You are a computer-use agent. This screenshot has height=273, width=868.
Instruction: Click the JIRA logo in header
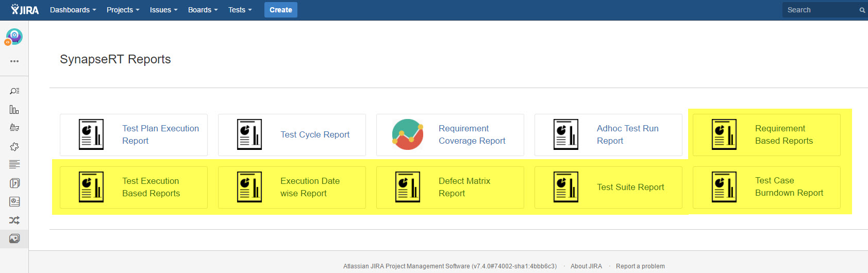click(25, 10)
